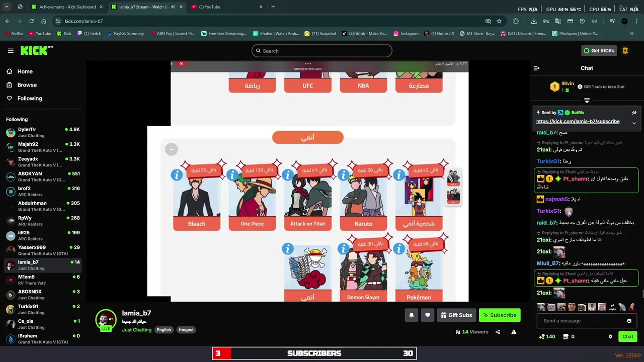Click the Kick search box

322,51
